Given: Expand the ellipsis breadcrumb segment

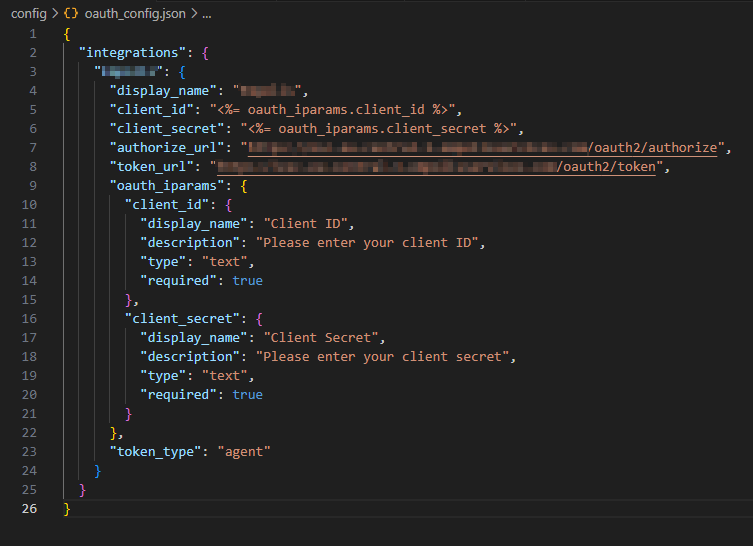Looking at the screenshot, I should click(x=206, y=14).
